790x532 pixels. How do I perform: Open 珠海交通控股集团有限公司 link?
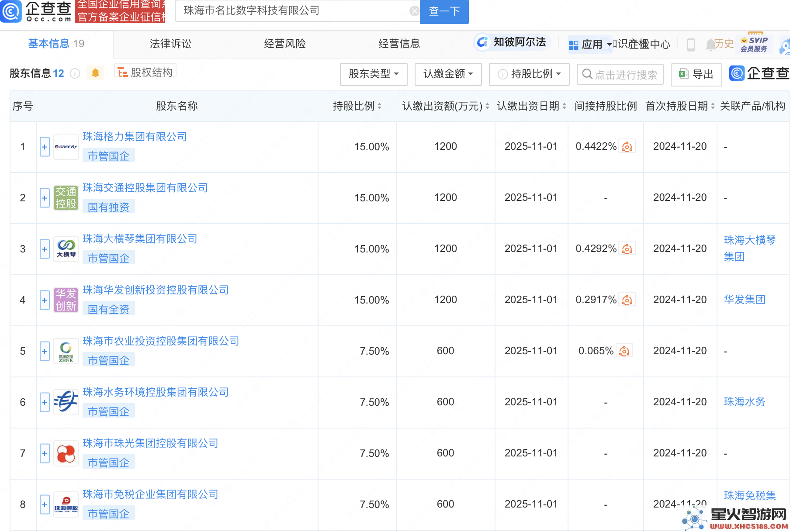click(x=145, y=188)
